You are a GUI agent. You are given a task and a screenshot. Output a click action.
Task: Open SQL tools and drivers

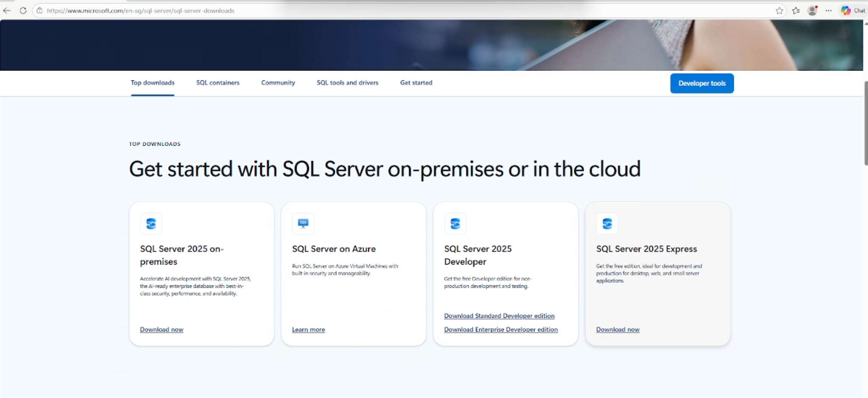click(347, 83)
